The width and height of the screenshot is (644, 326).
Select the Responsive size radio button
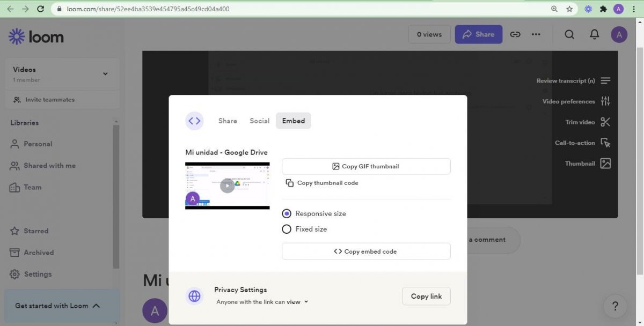pyautogui.click(x=287, y=213)
